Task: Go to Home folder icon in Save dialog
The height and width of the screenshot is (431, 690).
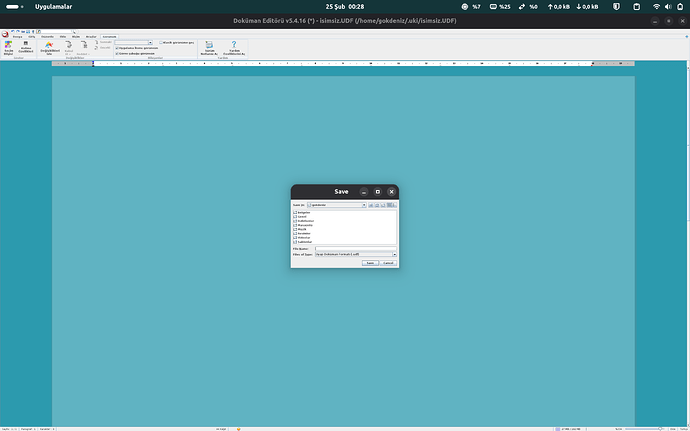Action: pyautogui.click(x=378, y=204)
